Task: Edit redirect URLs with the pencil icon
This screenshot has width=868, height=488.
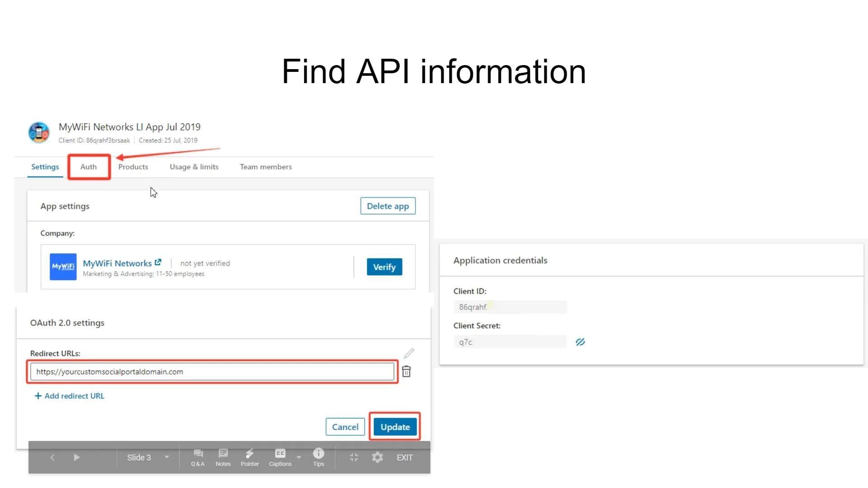Action: tap(409, 353)
